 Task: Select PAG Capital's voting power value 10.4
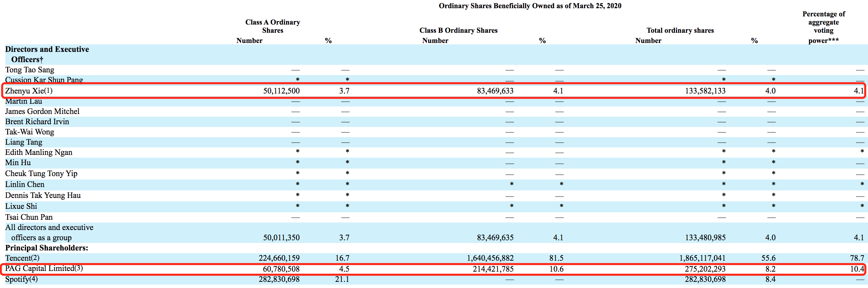point(857,269)
